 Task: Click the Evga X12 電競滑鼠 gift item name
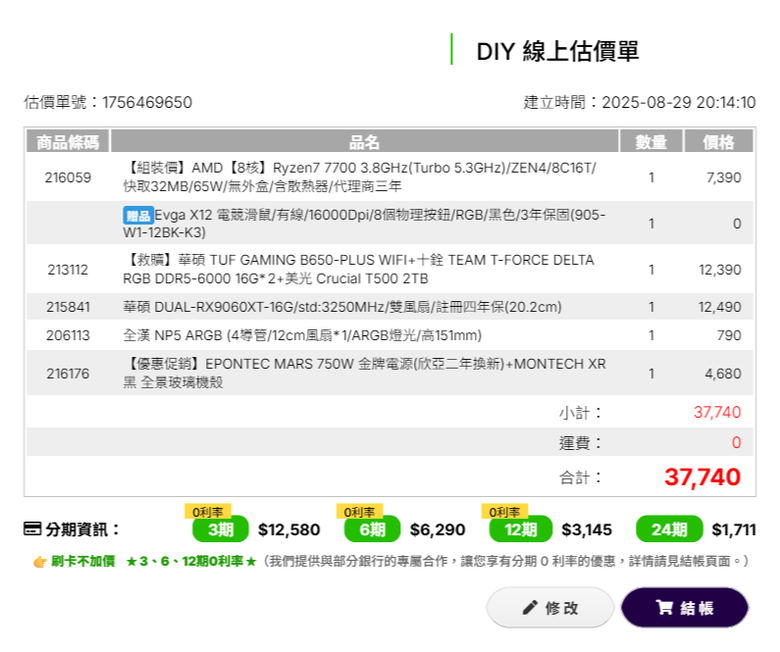coord(364,223)
